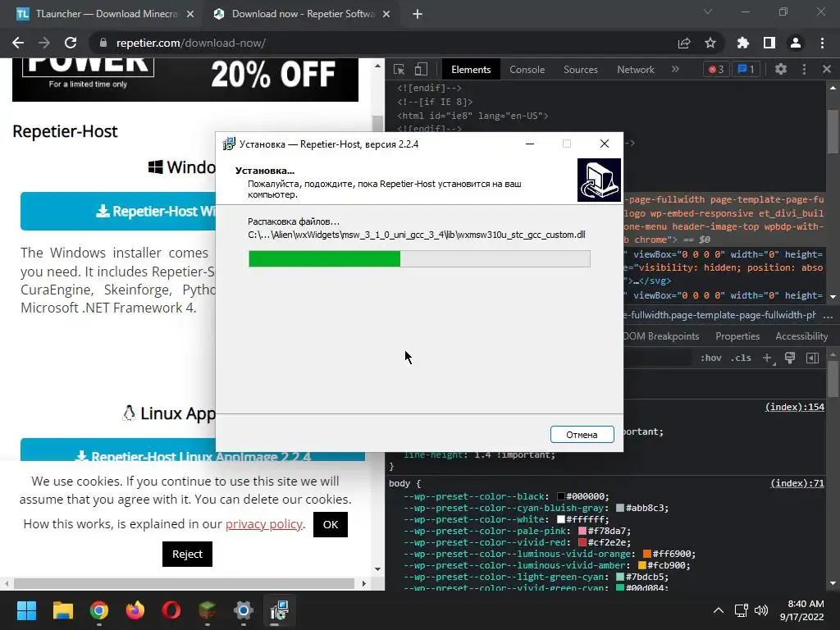
Task: Click the volume speaker tray icon
Action: [x=760, y=610]
